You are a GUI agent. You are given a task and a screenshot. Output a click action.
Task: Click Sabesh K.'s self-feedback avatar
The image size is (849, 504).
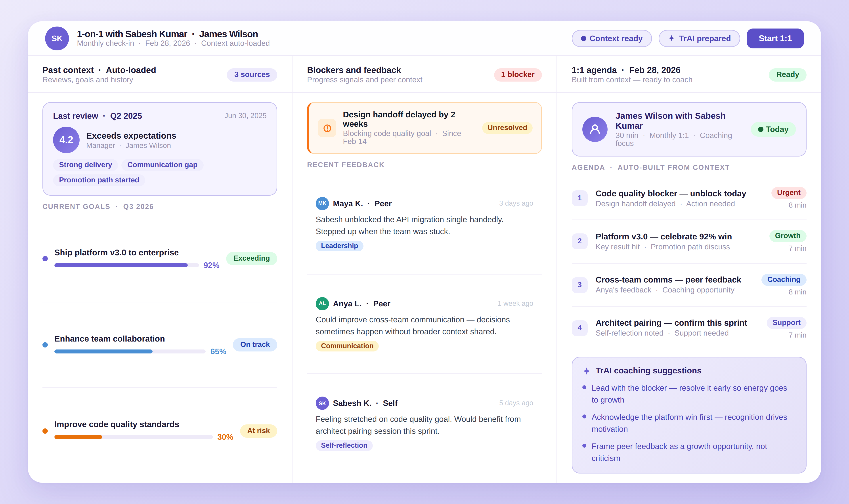[x=322, y=403]
